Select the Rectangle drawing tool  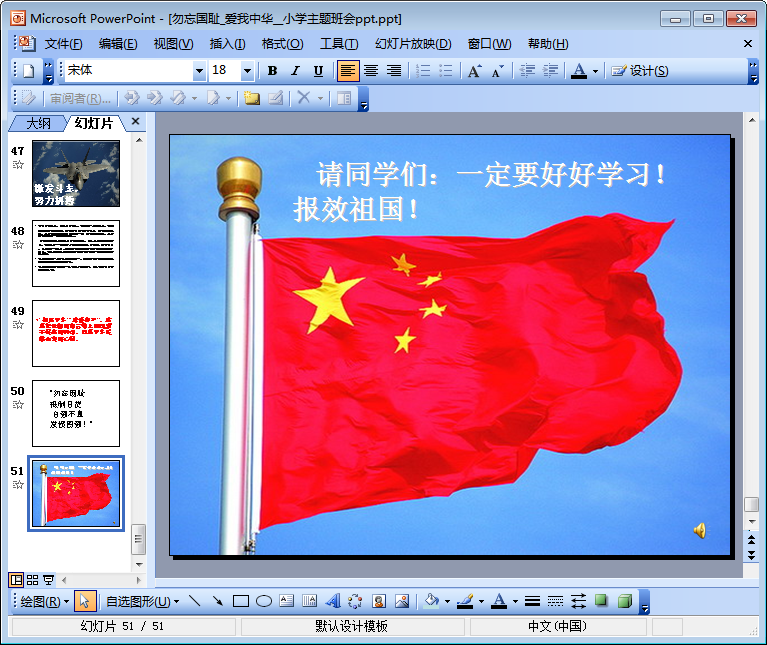point(241,601)
